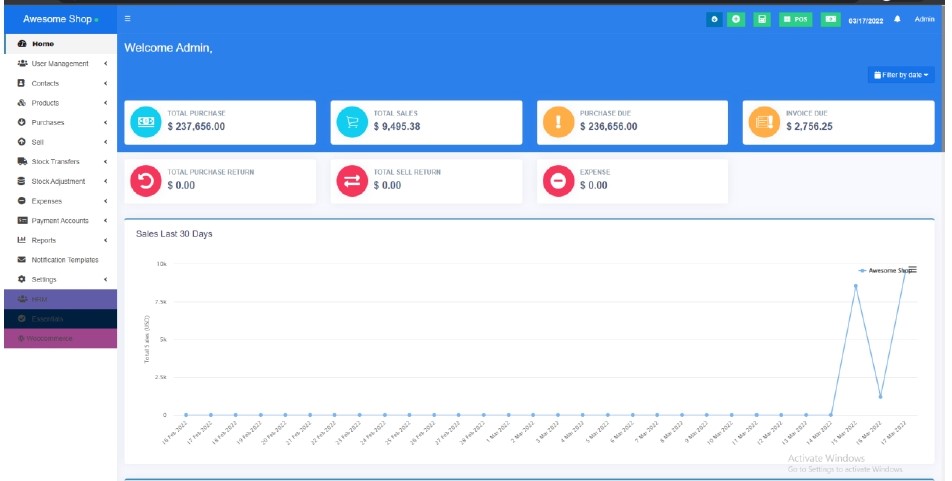Click the dark blue download icon button
Viewport: 952px width, 481px height.
[714, 19]
